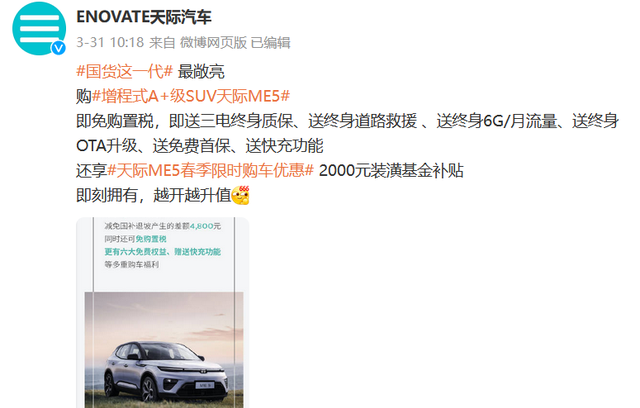Click the 已编辑 edited label
The height and width of the screenshot is (408, 640).
(270, 42)
